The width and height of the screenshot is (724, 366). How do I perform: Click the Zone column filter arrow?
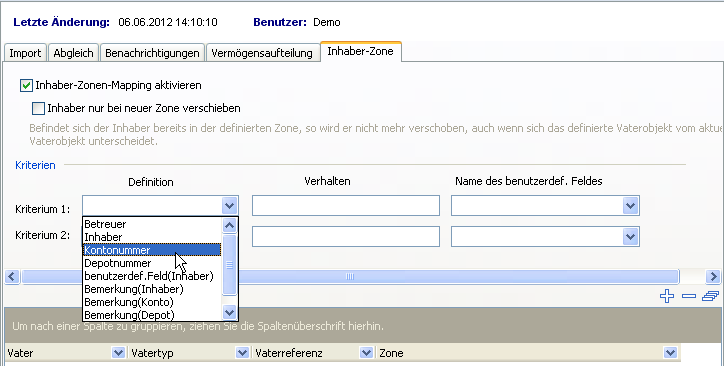(x=670, y=353)
